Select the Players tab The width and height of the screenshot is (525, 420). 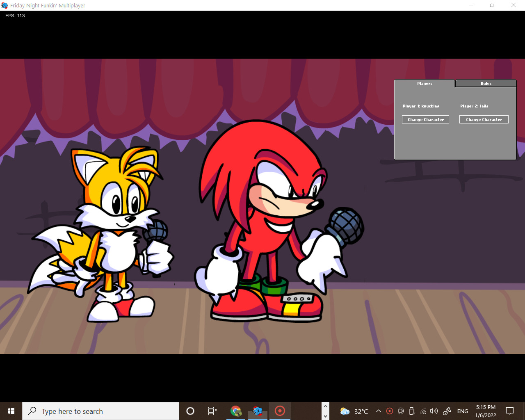click(x=425, y=83)
